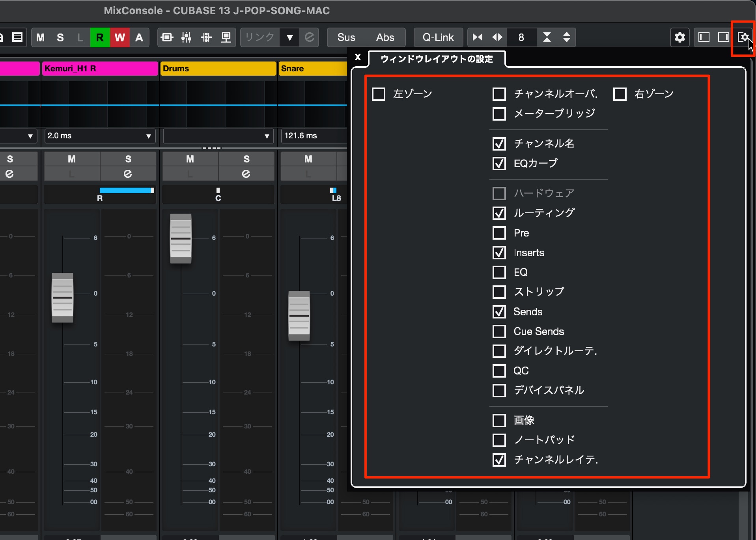This screenshot has height=540, width=756.
Task: Click the reduce rack height hourglass icon
Action: (547, 37)
